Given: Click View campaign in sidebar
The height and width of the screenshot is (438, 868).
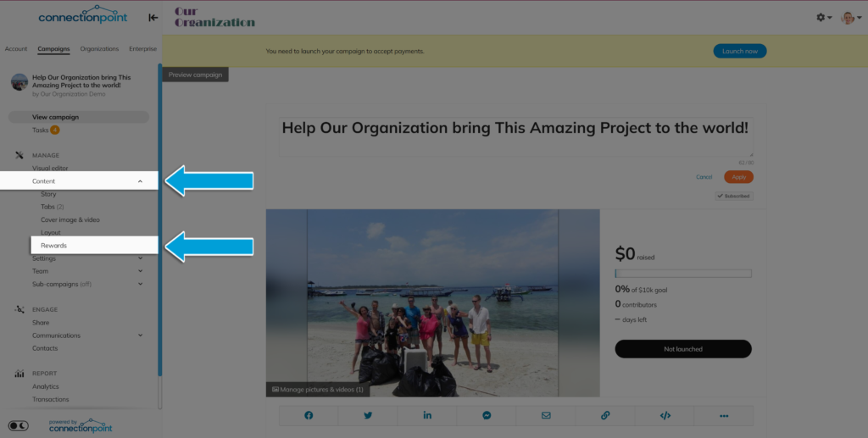Looking at the screenshot, I should [79, 117].
